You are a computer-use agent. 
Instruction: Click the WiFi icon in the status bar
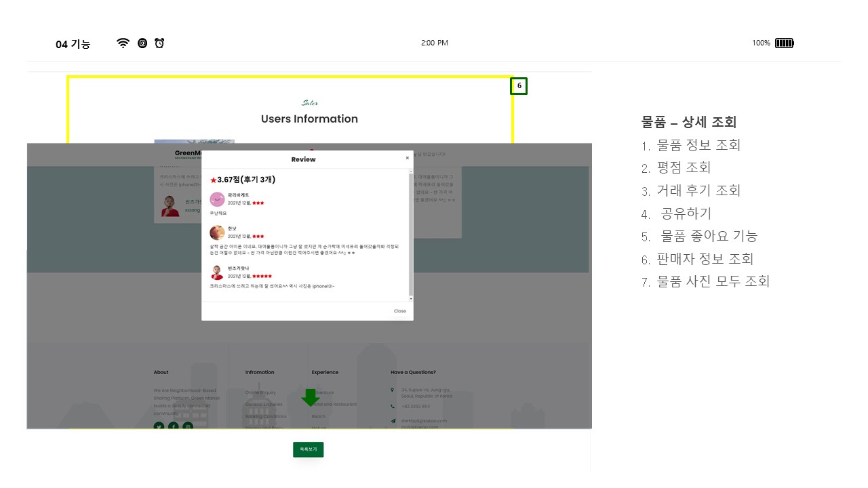(x=123, y=43)
